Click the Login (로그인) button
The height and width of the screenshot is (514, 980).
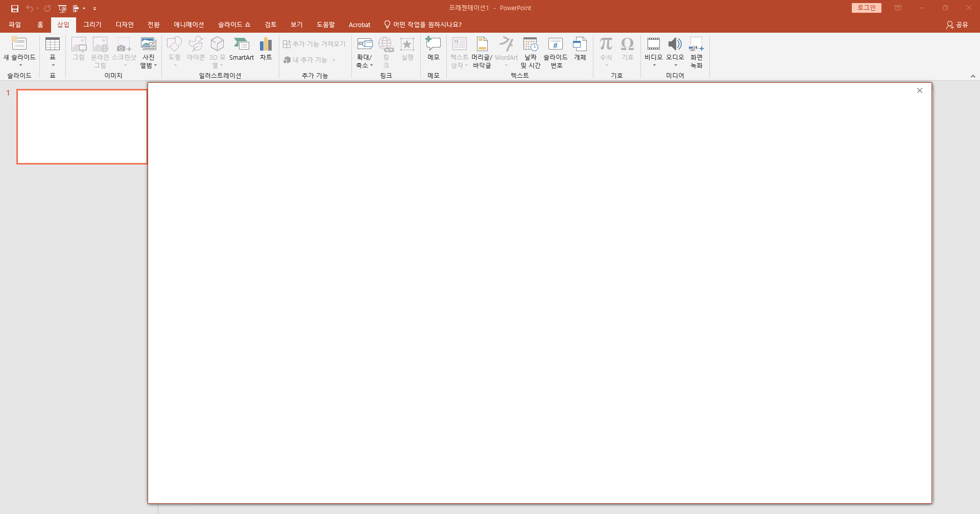click(x=867, y=8)
